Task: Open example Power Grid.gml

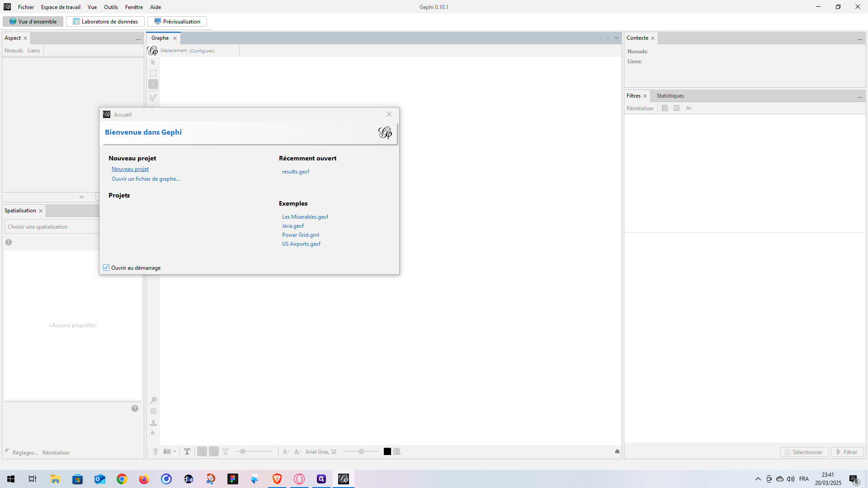Action: click(x=301, y=235)
